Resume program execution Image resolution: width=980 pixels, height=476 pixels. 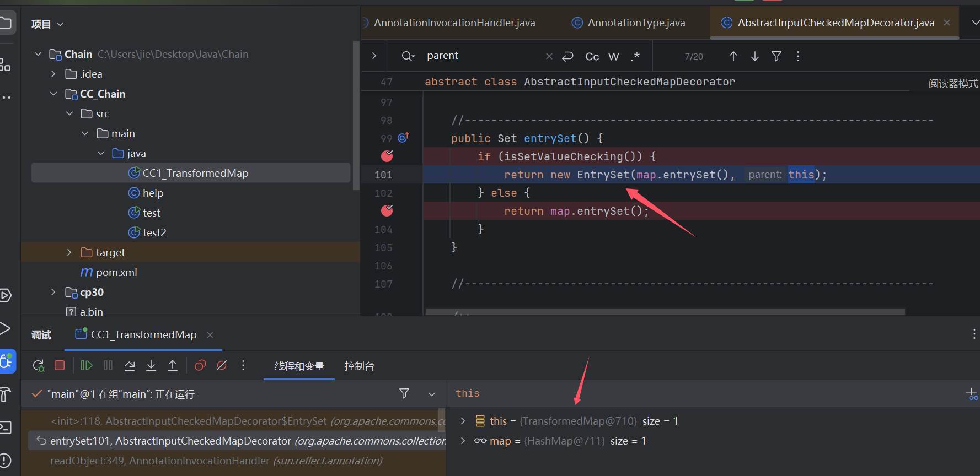87,366
